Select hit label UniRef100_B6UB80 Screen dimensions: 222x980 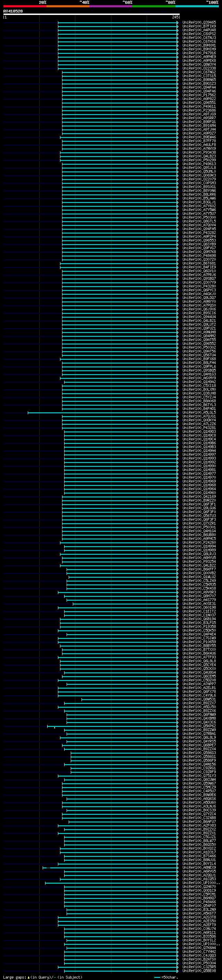click(x=199, y=535)
